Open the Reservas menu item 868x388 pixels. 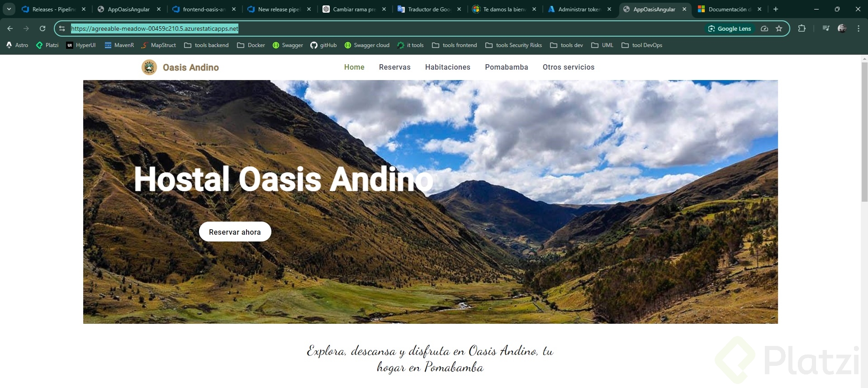(395, 67)
